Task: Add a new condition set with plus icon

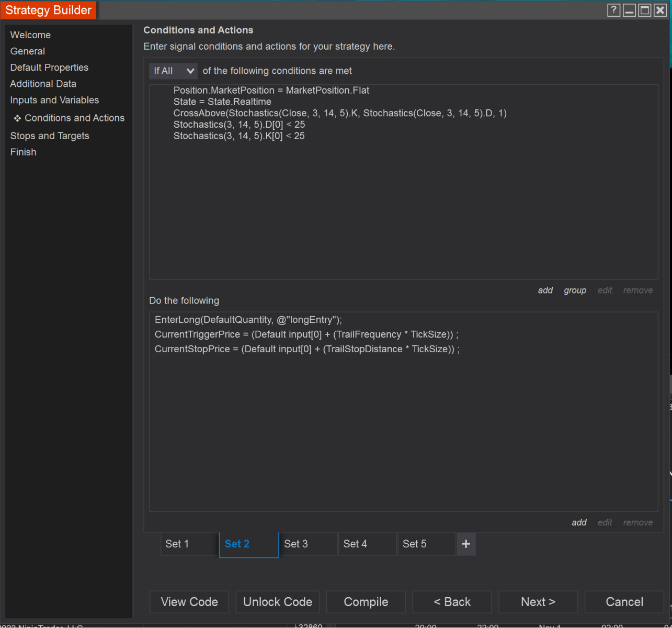Action: (466, 544)
